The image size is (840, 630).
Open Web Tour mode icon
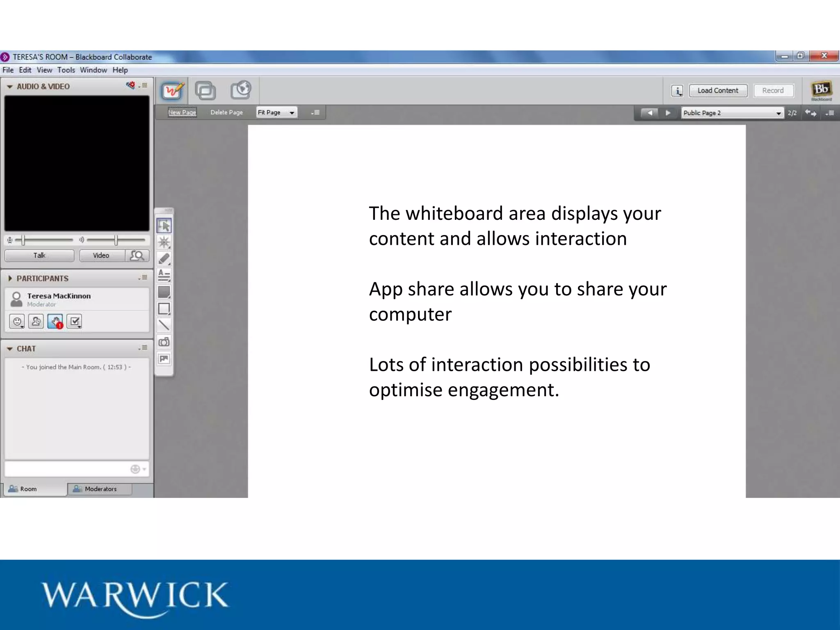tap(241, 90)
